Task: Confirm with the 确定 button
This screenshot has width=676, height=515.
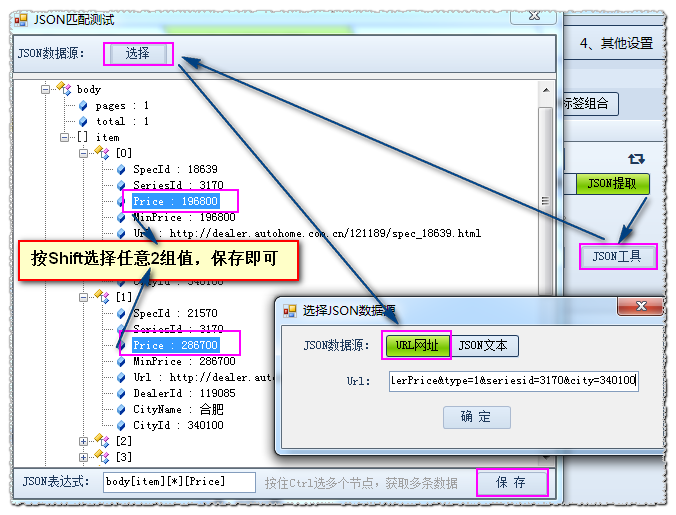Action: (475, 417)
